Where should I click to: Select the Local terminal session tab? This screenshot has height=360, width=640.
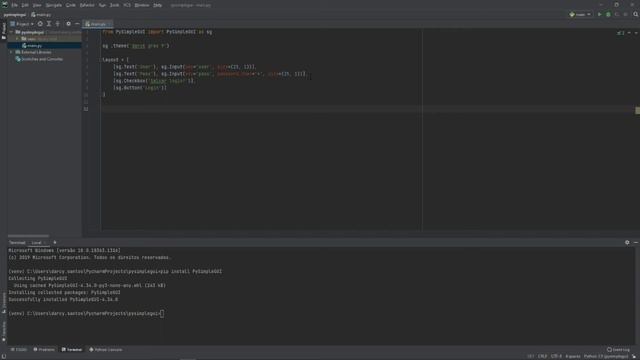37,242
